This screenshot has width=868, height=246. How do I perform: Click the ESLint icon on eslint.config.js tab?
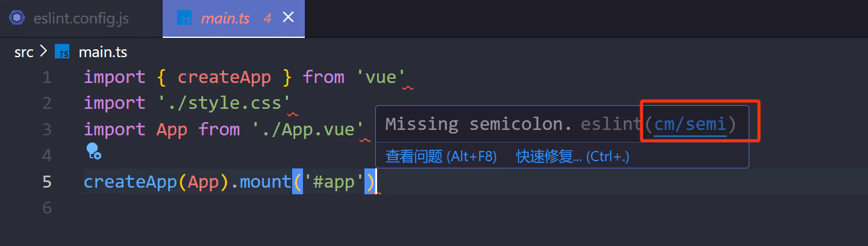(17, 18)
